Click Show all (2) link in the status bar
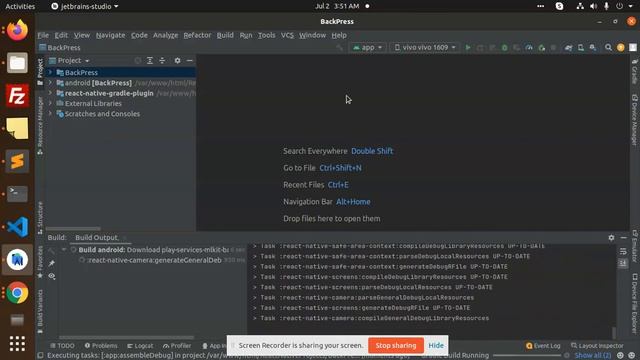The height and width of the screenshot is (360, 640). coord(593,356)
